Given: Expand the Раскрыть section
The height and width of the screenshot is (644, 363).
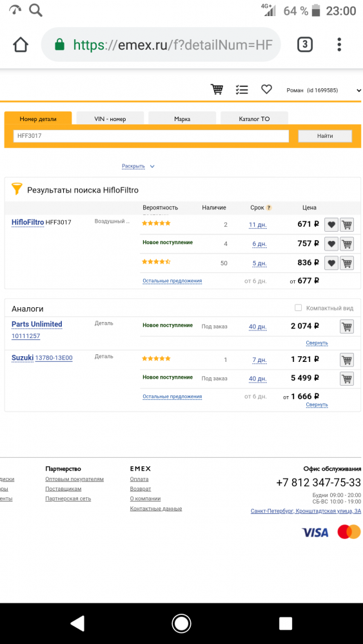Looking at the screenshot, I should coord(138,166).
